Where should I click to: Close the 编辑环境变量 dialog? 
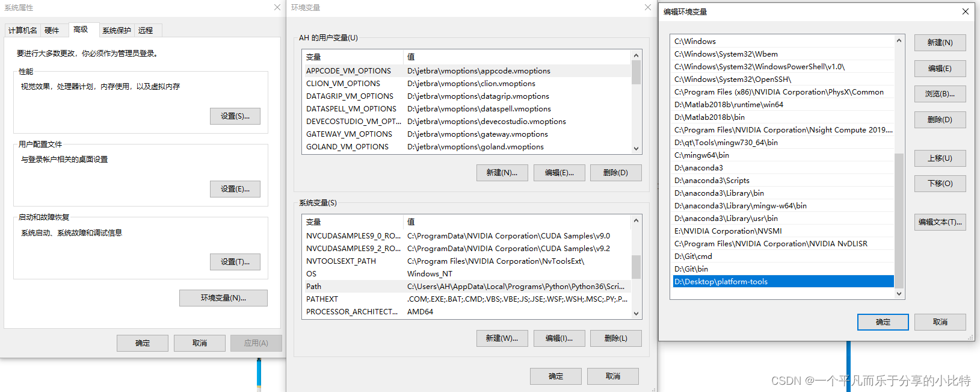click(x=966, y=11)
